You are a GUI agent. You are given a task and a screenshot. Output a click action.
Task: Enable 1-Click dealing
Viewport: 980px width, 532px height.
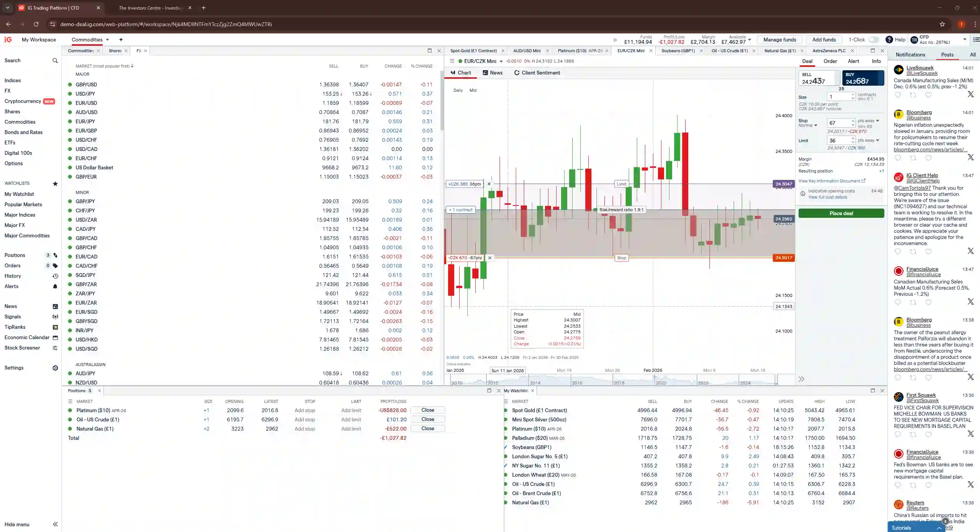click(x=874, y=40)
